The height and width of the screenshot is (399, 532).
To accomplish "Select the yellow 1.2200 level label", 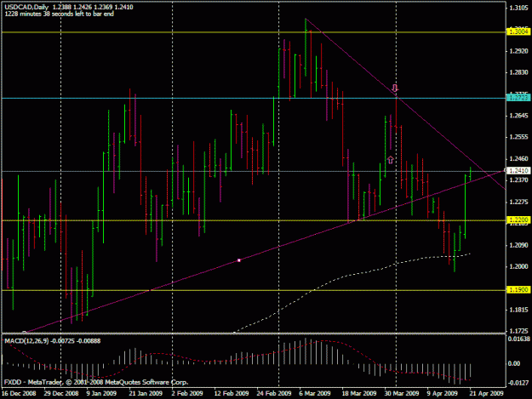I will tap(518, 220).
